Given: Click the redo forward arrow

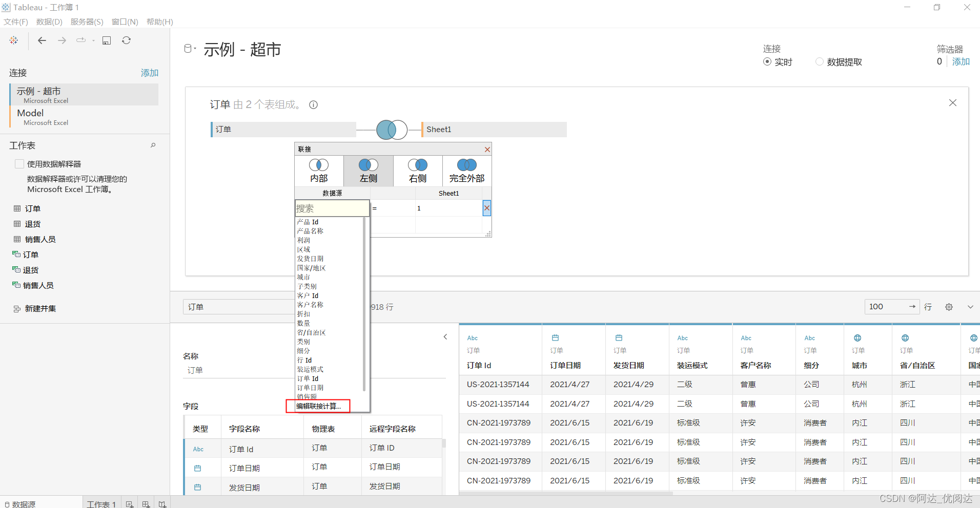Looking at the screenshot, I should pos(62,40).
